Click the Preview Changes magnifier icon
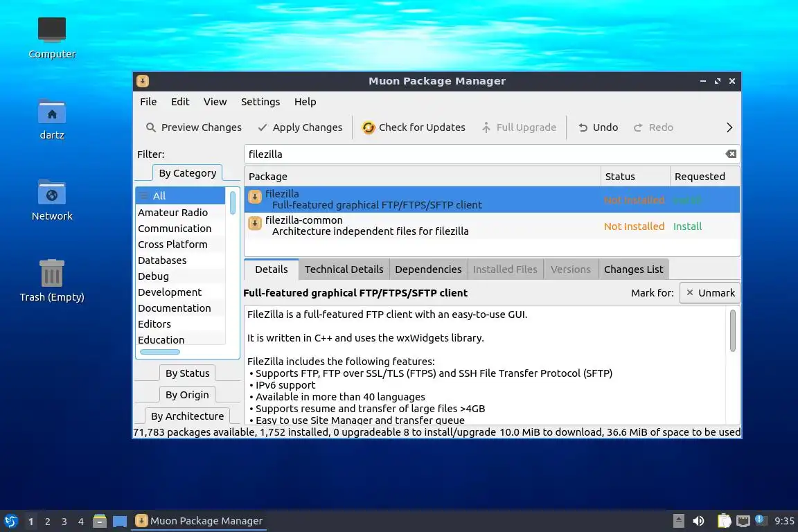Viewport: 798px width, 532px height. 150,127
